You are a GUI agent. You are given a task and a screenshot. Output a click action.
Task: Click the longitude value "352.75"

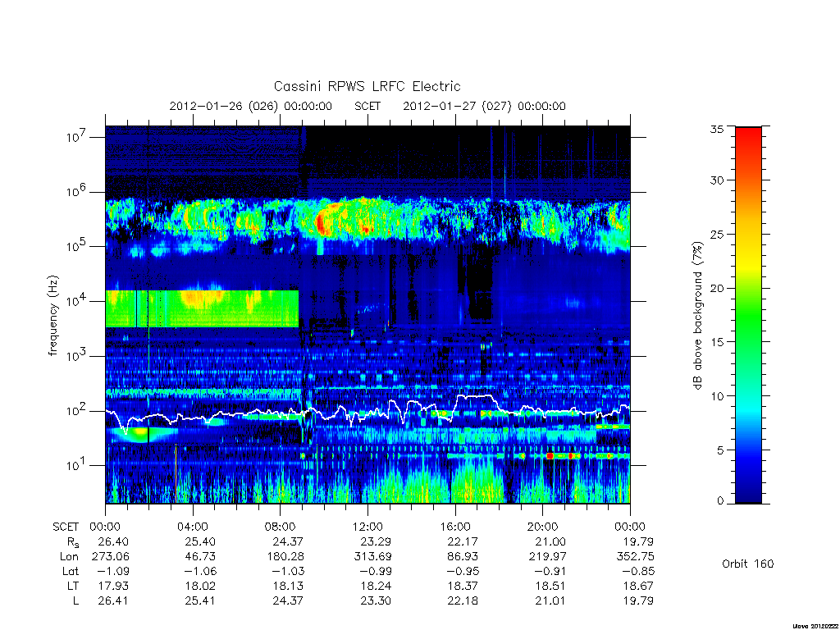click(636, 557)
